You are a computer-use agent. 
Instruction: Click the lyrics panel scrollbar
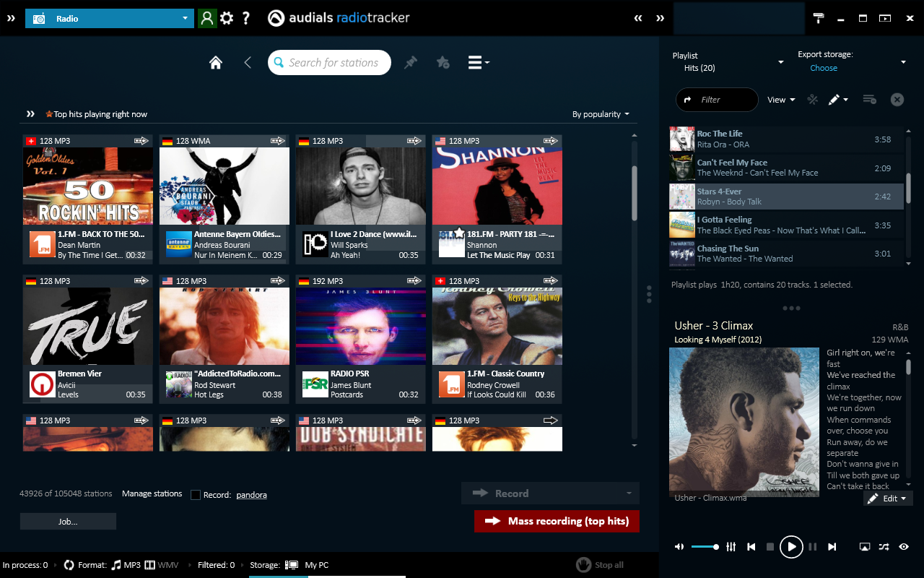908,366
